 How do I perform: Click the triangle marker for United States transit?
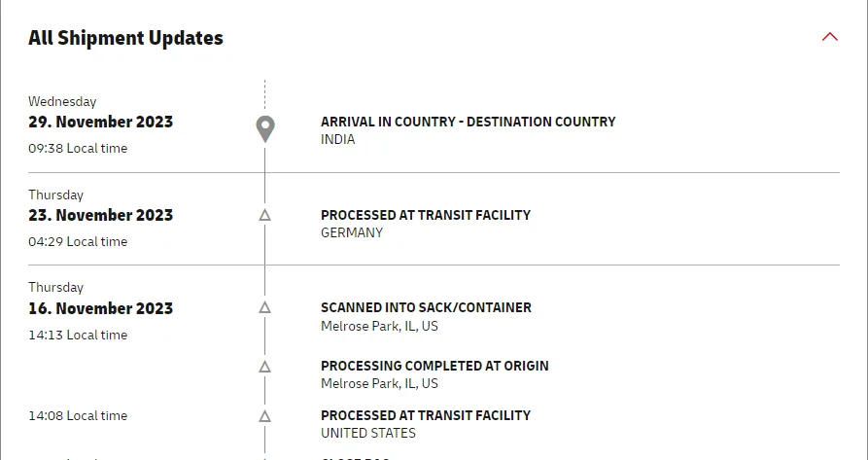(x=264, y=415)
